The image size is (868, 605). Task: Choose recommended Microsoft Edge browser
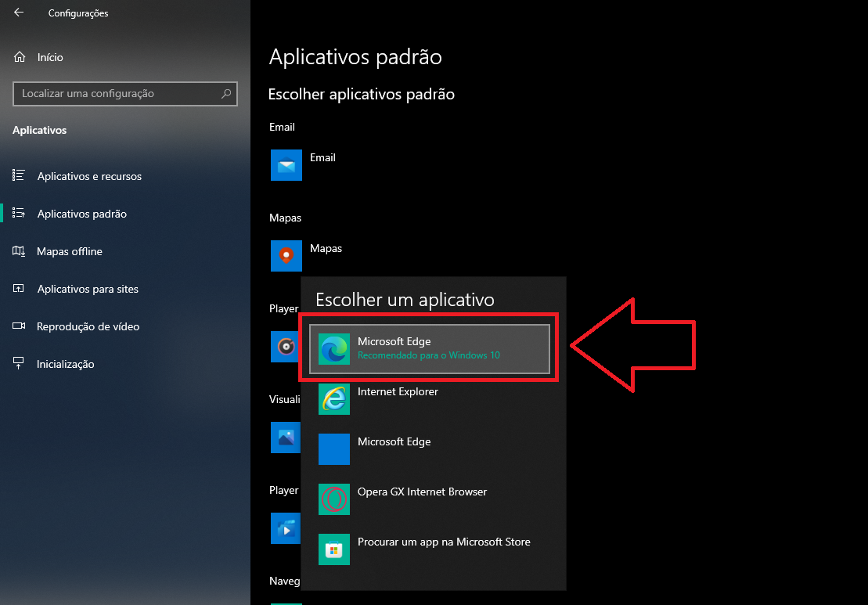click(429, 348)
